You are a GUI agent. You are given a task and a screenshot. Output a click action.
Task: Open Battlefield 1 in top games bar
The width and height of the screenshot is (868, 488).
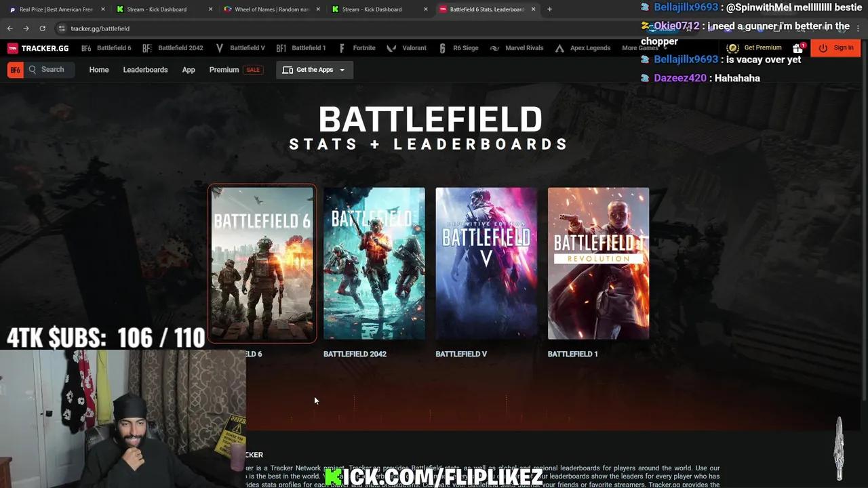301,48
